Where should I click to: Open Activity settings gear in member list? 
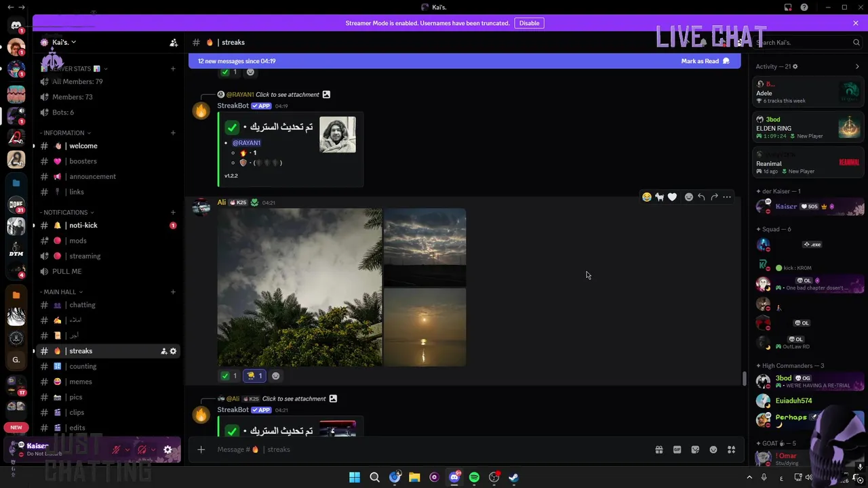(x=795, y=66)
